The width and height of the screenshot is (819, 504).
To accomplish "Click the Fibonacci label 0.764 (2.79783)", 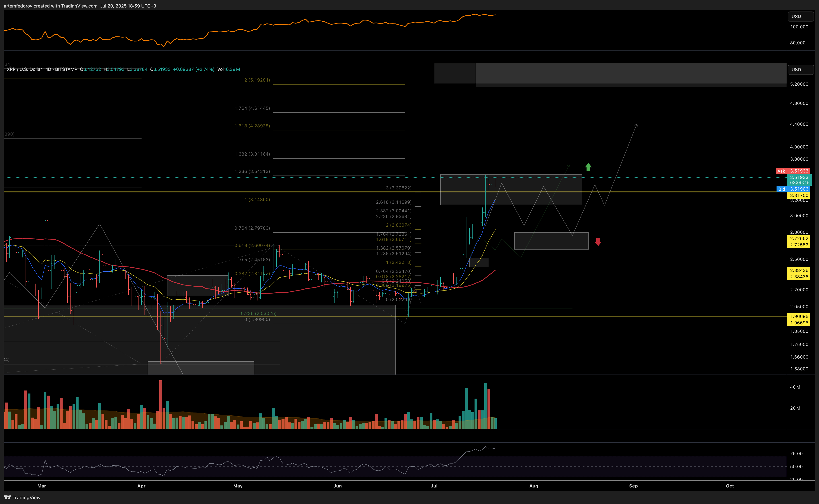I will coord(252,228).
